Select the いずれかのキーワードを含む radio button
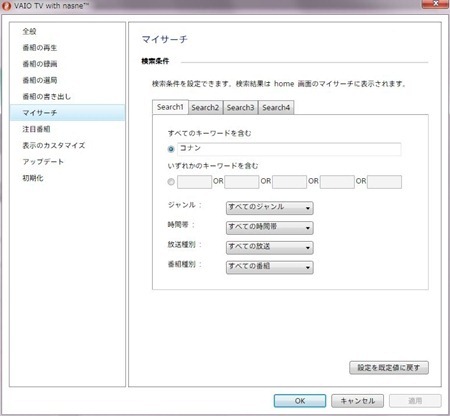This screenshot has width=450, height=416. pyautogui.click(x=171, y=182)
